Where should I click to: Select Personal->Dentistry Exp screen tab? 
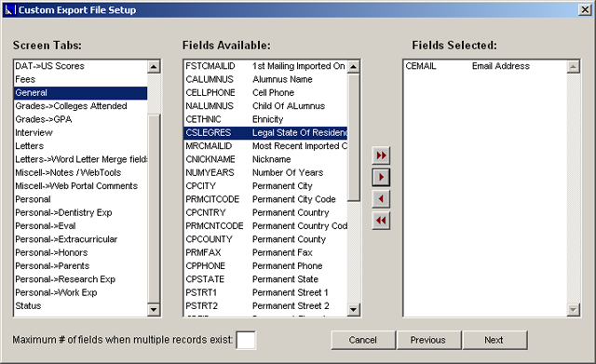(x=81, y=213)
